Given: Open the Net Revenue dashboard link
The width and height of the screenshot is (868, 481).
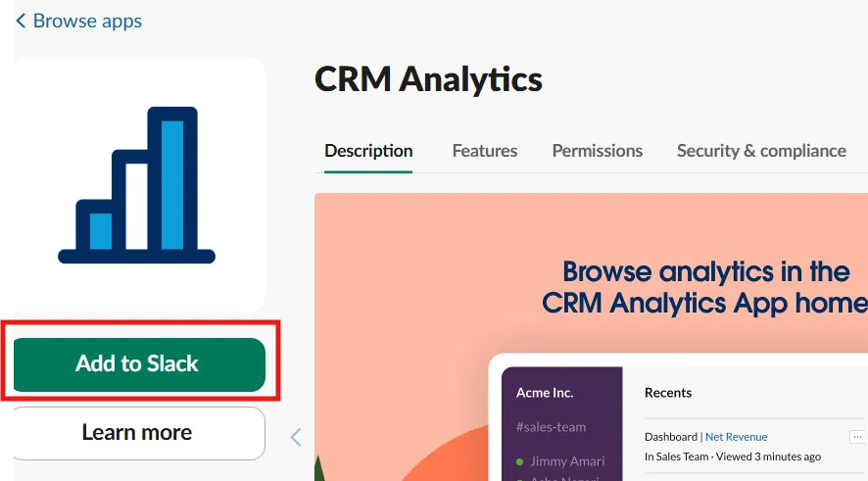Looking at the screenshot, I should point(736,437).
